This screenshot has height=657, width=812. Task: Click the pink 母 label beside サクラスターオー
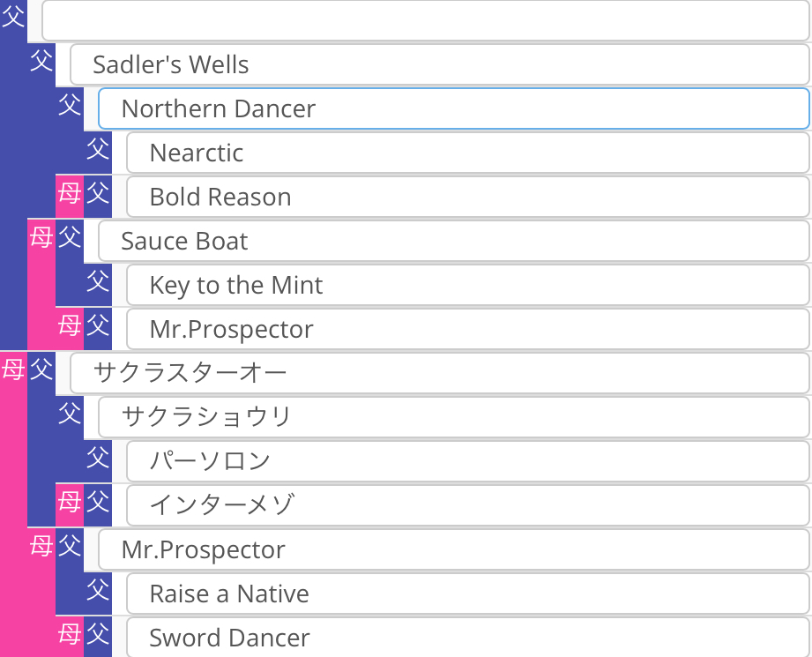[13, 370]
